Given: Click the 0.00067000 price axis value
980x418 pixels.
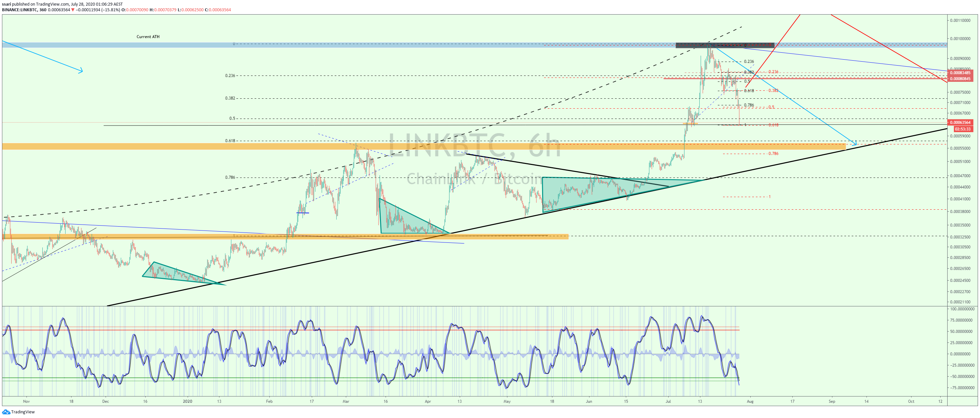Looking at the screenshot, I should (x=960, y=113).
